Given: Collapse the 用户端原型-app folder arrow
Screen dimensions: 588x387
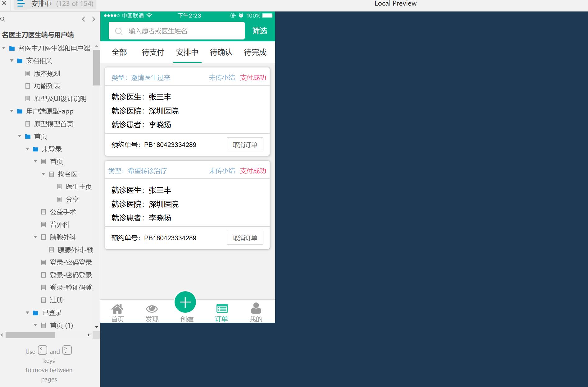Looking at the screenshot, I should [x=11, y=111].
